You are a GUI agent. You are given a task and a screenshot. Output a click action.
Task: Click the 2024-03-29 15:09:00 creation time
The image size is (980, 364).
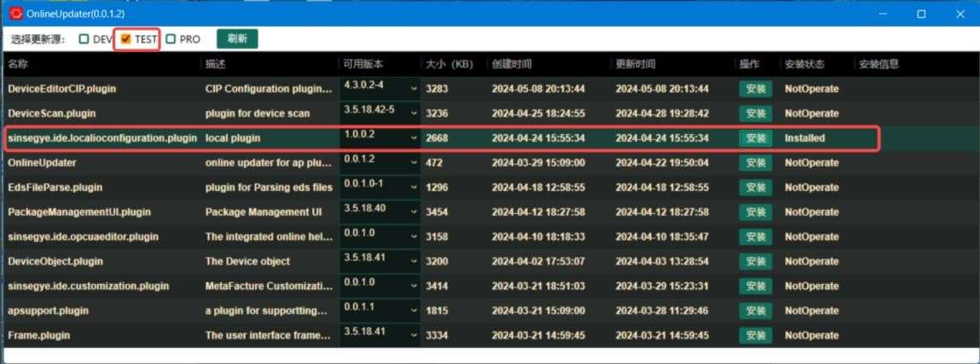pyautogui.click(x=538, y=163)
